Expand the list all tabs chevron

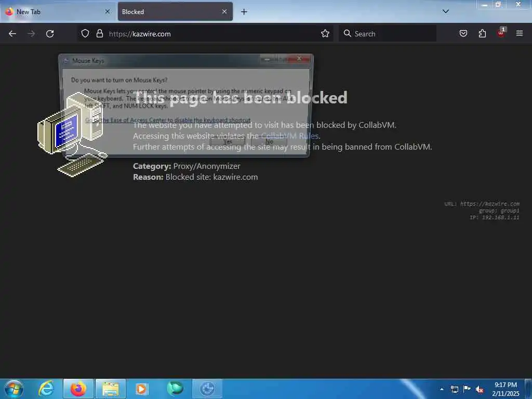[446, 11]
